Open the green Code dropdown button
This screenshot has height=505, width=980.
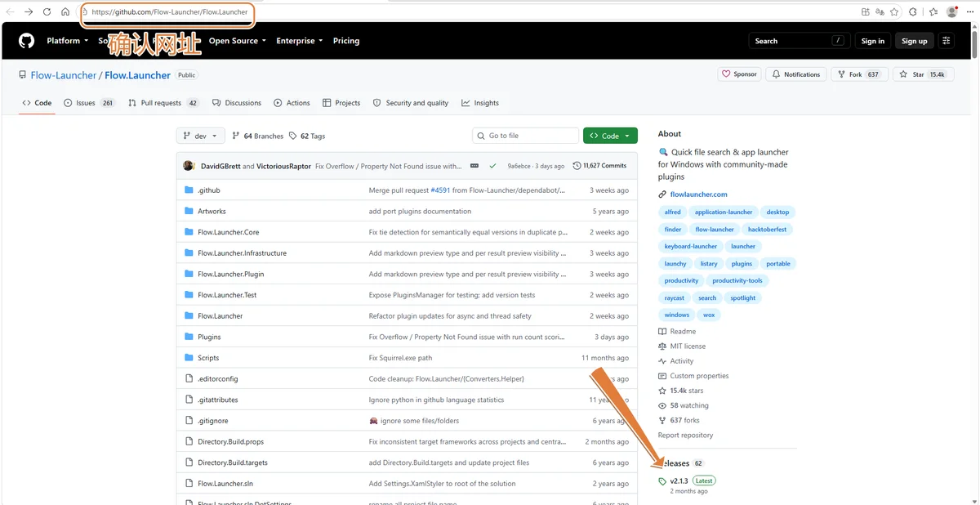point(610,136)
